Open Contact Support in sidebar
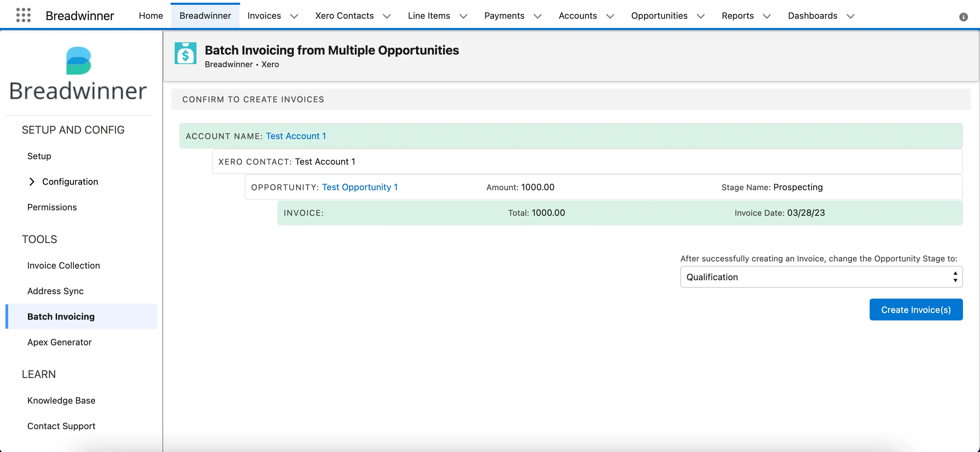This screenshot has height=452, width=980. coord(61,426)
